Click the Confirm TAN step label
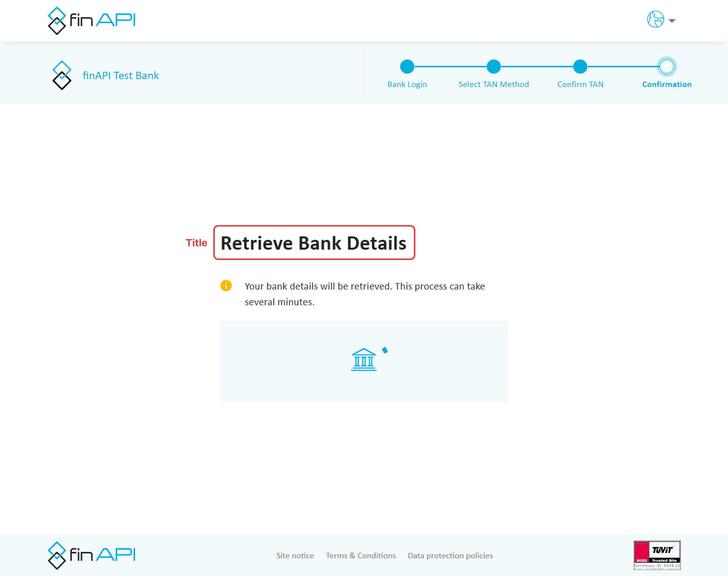 pos(580,84)
